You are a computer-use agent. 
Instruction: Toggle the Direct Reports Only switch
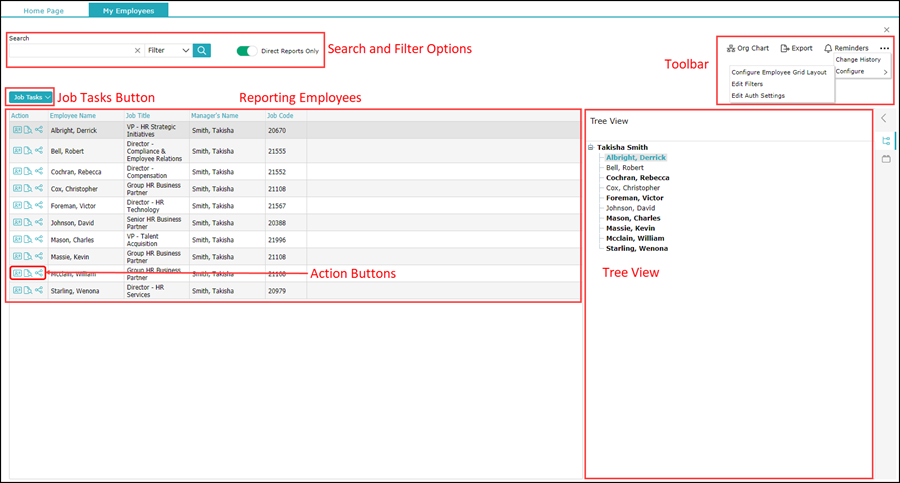click(247, 50)
